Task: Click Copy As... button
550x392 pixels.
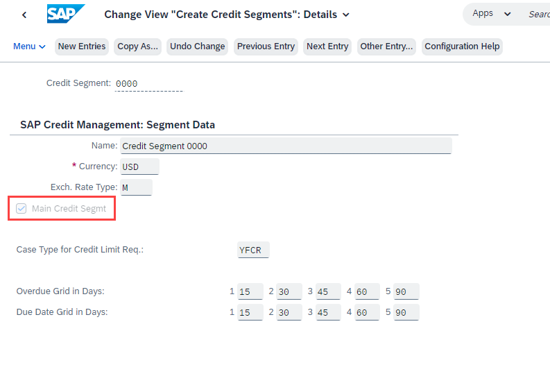Action: 137,46
